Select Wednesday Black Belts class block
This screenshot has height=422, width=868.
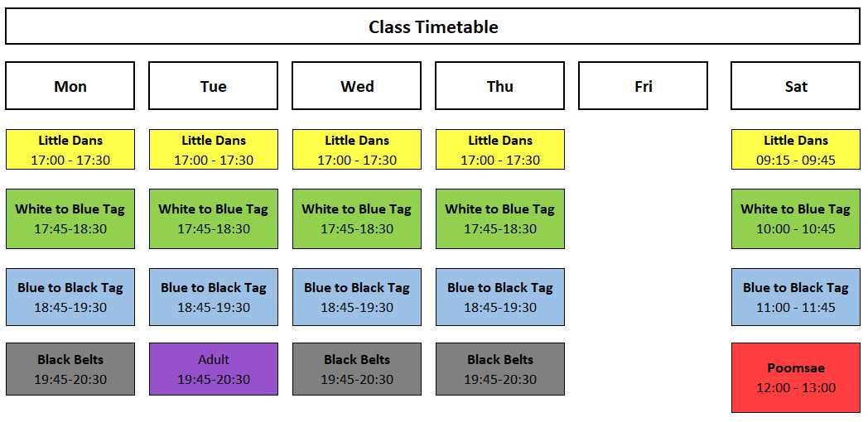pos(356,369)
